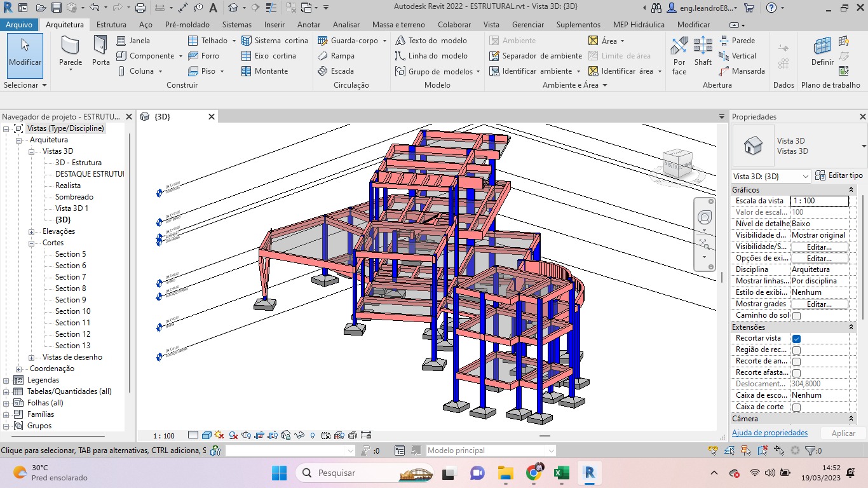Click Editar for Opções de exibição
Screen dimensions: 868x488
pos(819,259)
